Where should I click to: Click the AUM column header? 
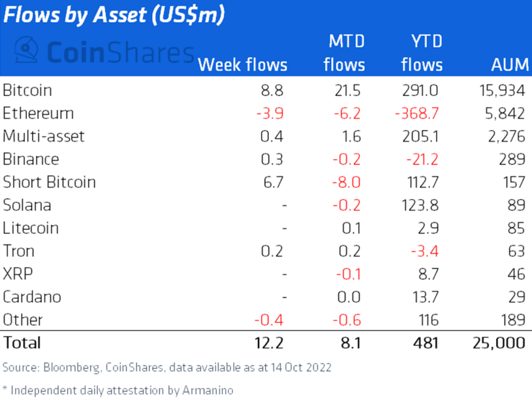(x=508, y=65)
